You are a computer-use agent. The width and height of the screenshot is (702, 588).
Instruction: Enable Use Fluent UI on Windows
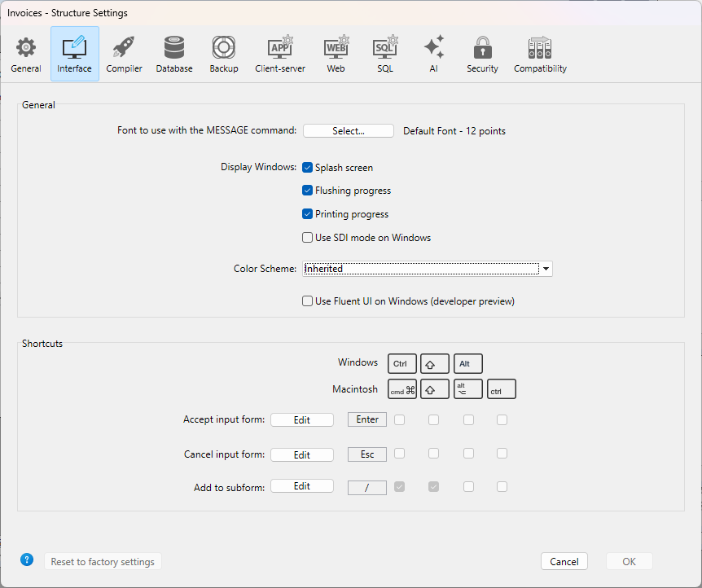tap(308, 301)
